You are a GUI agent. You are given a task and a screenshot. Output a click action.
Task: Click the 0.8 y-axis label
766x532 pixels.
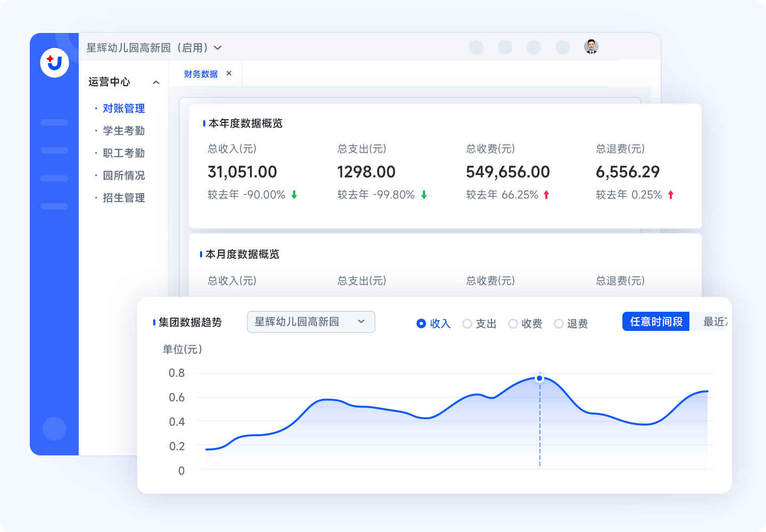177,373
